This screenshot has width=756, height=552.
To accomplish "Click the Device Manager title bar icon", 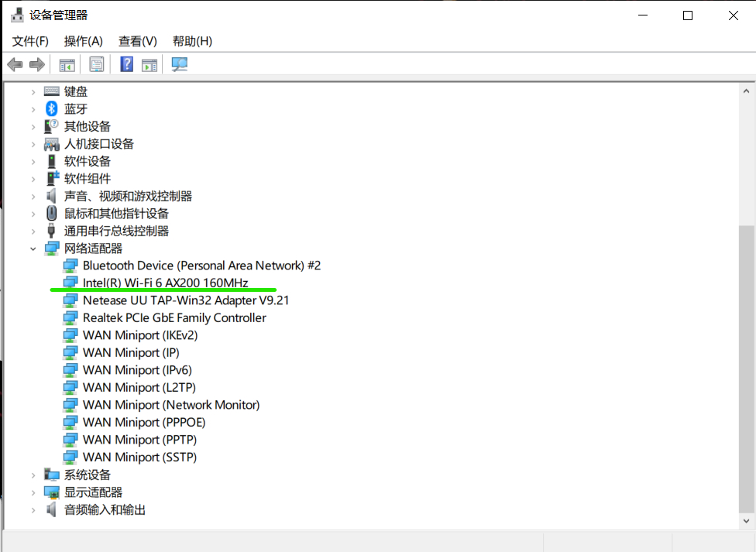I will tap(17, 15).
